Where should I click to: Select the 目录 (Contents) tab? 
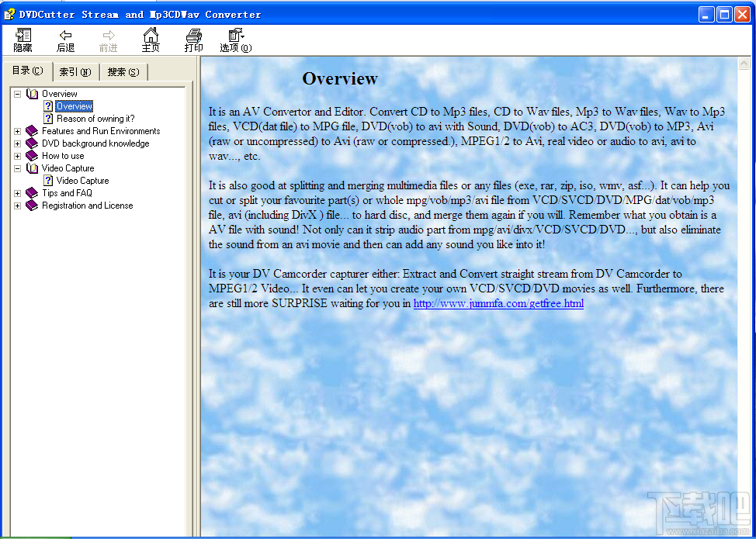pos(28,70)
